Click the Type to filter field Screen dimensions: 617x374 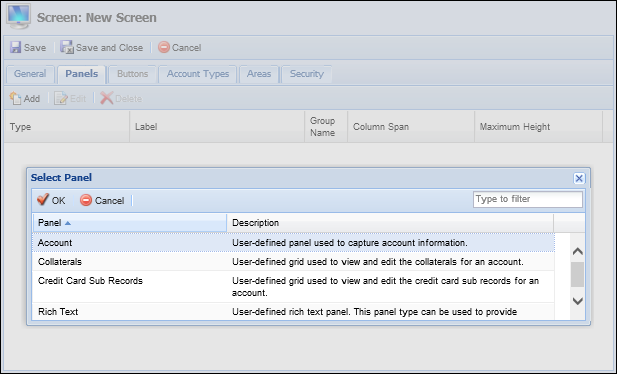point(528,199)
